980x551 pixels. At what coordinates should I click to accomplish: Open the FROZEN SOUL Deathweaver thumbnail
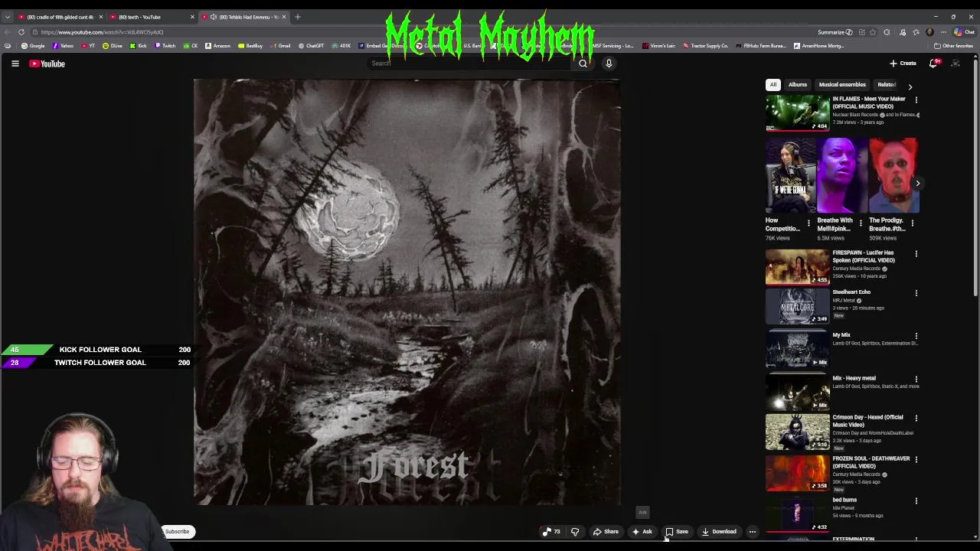click(797, 473)
